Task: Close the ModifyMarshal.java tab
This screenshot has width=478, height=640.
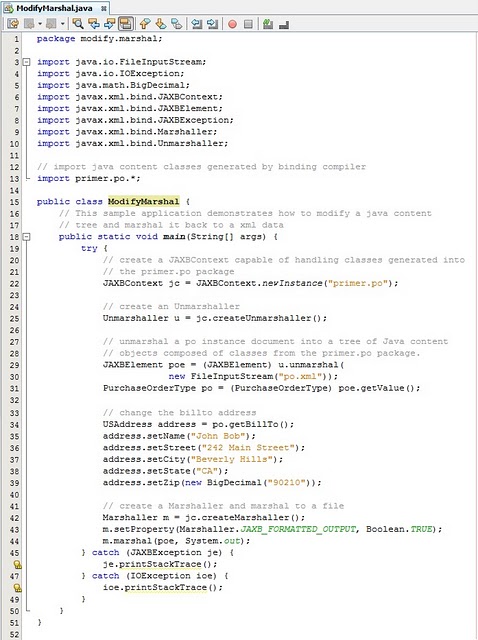Action: coord(104,8)
